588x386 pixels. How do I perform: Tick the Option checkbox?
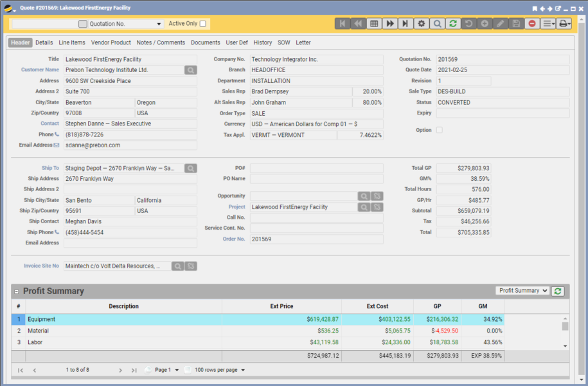pos(440,130)
